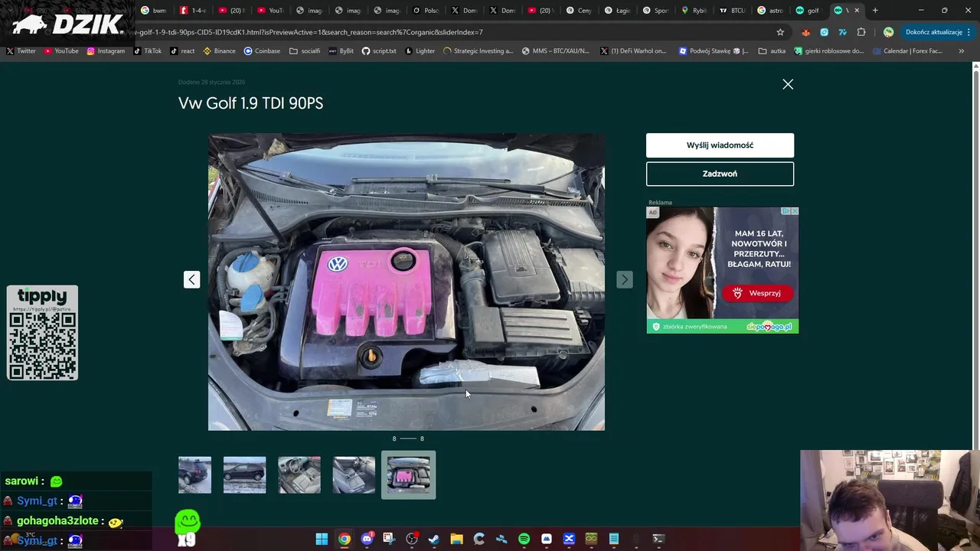Open the gierki roblokowe bookmark
Screen dimensions: 980x551
tap(829, 51)
